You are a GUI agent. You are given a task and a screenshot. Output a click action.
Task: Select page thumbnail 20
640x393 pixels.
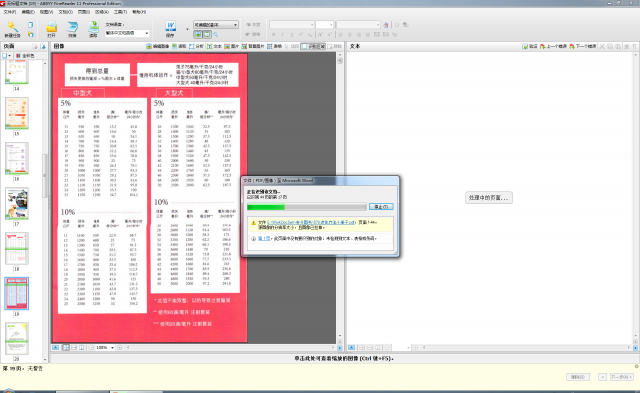[x=17, y=338]
